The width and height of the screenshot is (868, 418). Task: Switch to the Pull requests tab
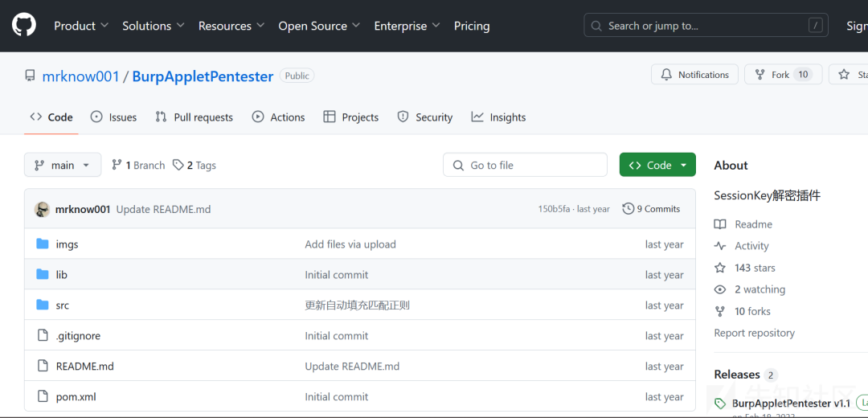[194, 117]
